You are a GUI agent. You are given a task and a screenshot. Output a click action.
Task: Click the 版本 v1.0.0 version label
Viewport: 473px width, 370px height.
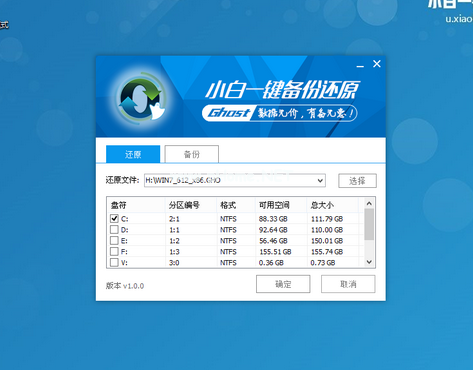coord(125,286)
